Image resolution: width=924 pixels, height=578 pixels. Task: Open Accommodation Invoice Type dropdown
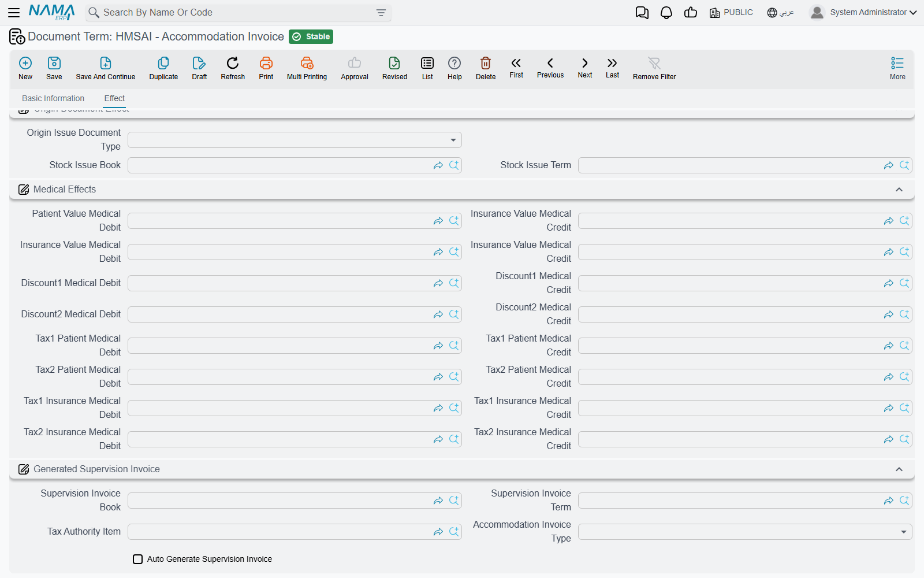(x=745, y=532)
